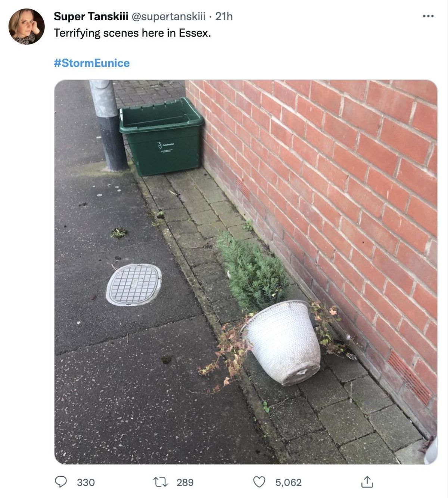
Task: View the 289 retweets count
Action: click(x=185, y=482)
